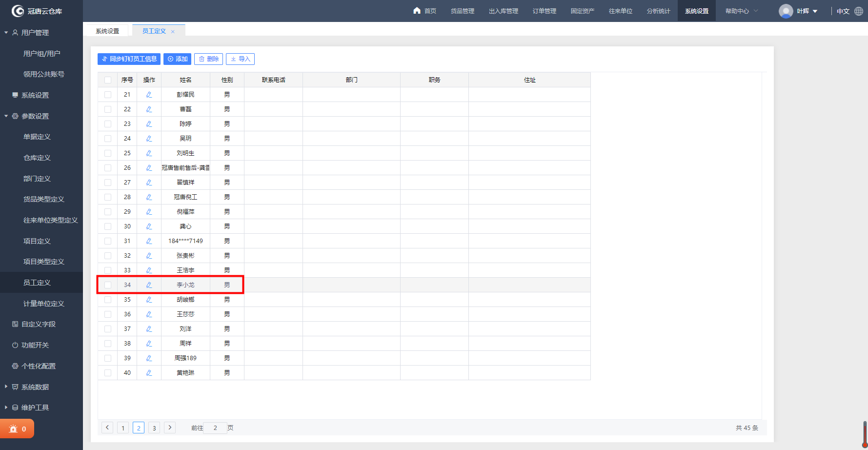The height and width of the screenshot is (450, 868).
Task: Click edit icon for 张贵彬
Action: click(x=149, y=256)
